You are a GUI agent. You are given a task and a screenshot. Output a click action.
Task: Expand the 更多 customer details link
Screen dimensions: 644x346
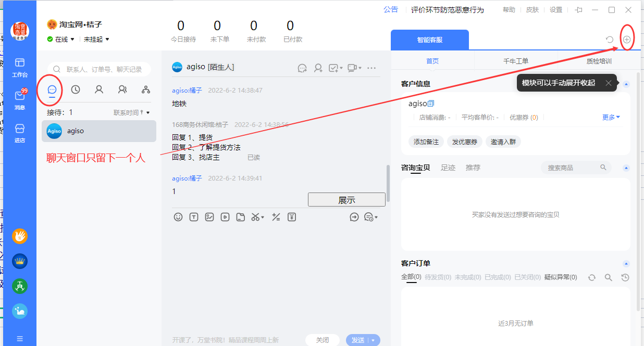click(611, 118)
